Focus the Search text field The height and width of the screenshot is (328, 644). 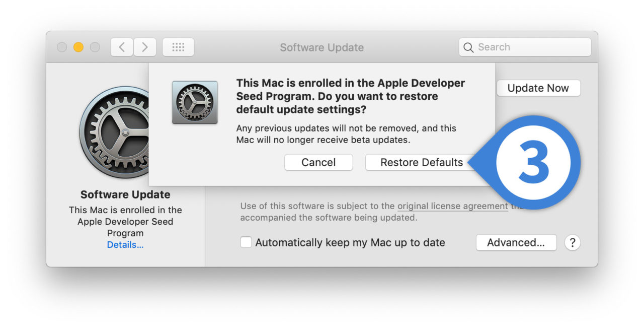(525, 47)
